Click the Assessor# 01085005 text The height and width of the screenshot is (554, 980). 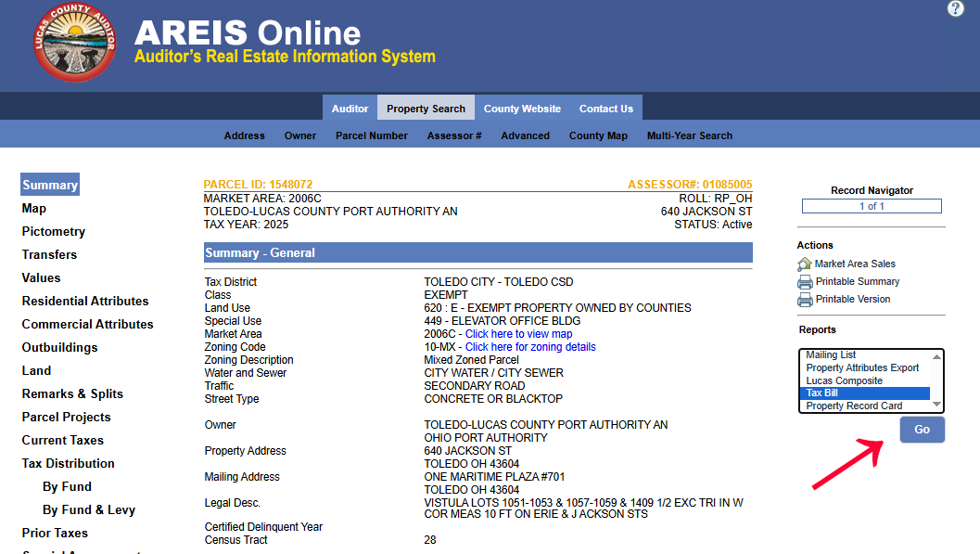tap(690, 185)
